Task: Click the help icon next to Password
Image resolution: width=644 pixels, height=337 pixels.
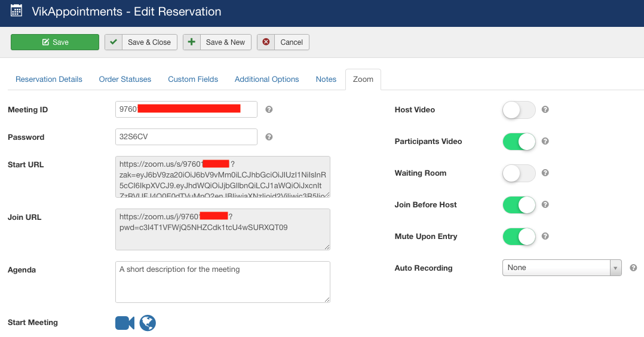Action: pos(269,137)
